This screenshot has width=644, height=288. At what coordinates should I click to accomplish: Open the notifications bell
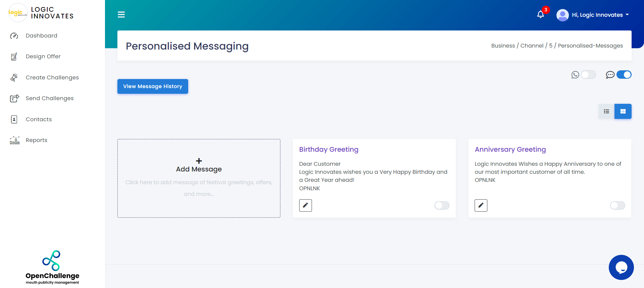coord(540,14)
